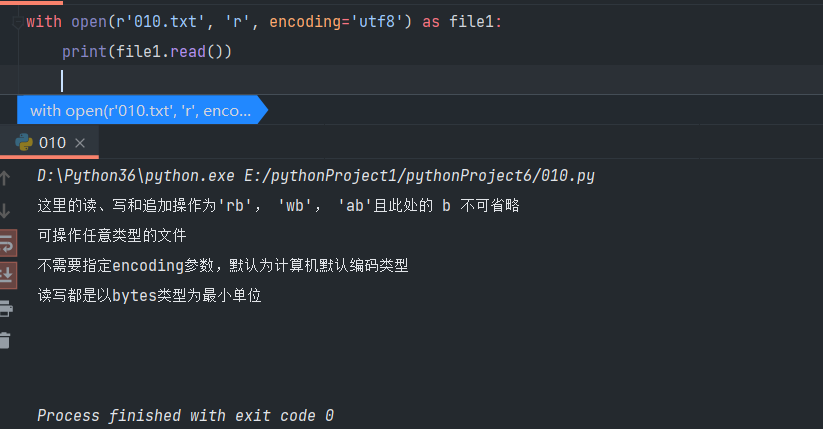Viewport: 823px width, 429px height.
Task: Click the 'Process finished with exit code 0' line
Action: pos(185,415)
